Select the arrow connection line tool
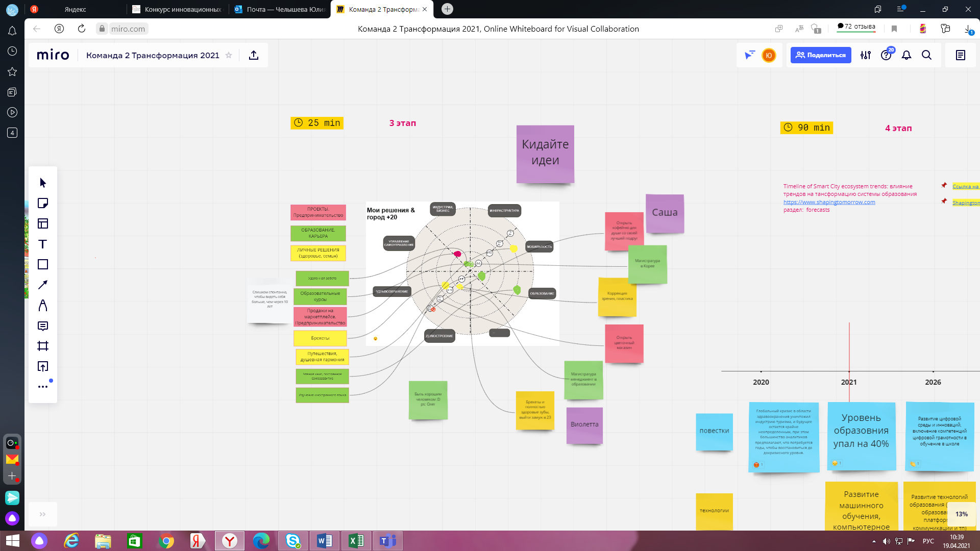Image resolution: width=980 pixels, height=551 pixels. pos(43,285)
